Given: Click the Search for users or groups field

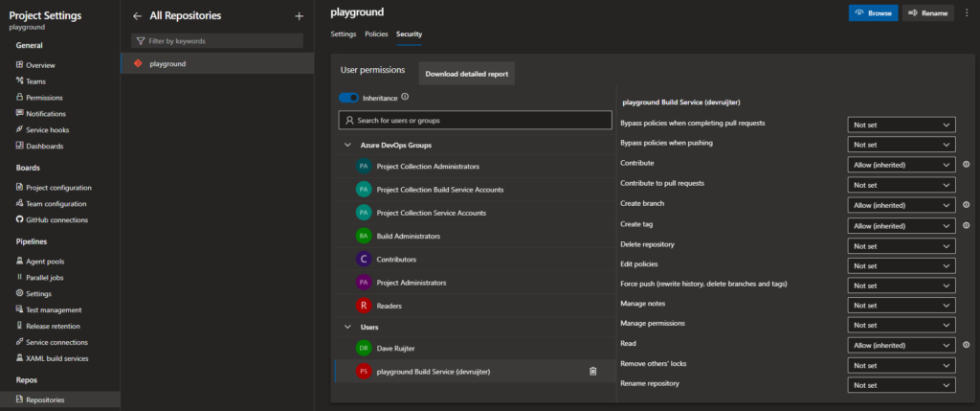Looking at the screenshot, I should click(475, 120).
